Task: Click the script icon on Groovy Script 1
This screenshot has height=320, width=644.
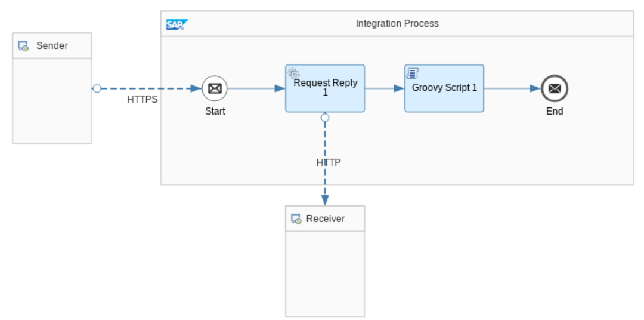Action: tap(413, 73)
